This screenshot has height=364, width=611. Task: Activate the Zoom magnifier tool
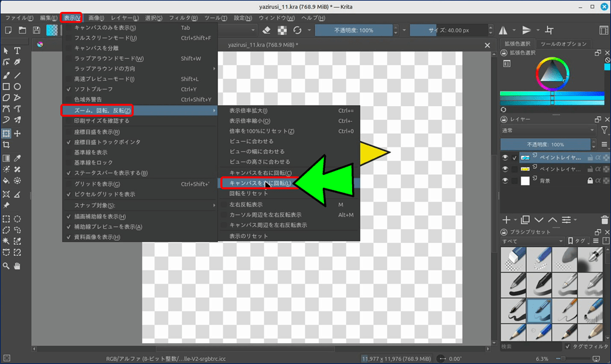(x=6, y=266)
